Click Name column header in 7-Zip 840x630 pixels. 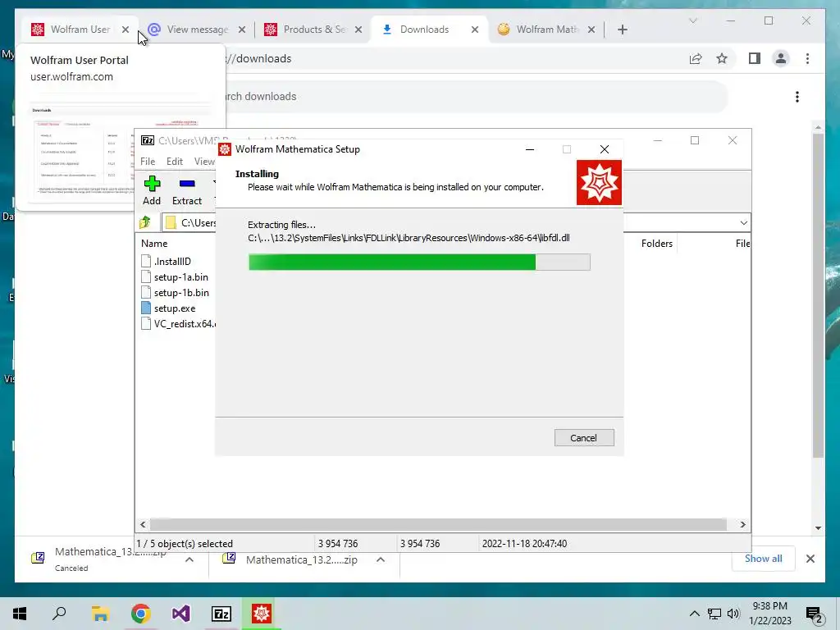pos(154,243)
